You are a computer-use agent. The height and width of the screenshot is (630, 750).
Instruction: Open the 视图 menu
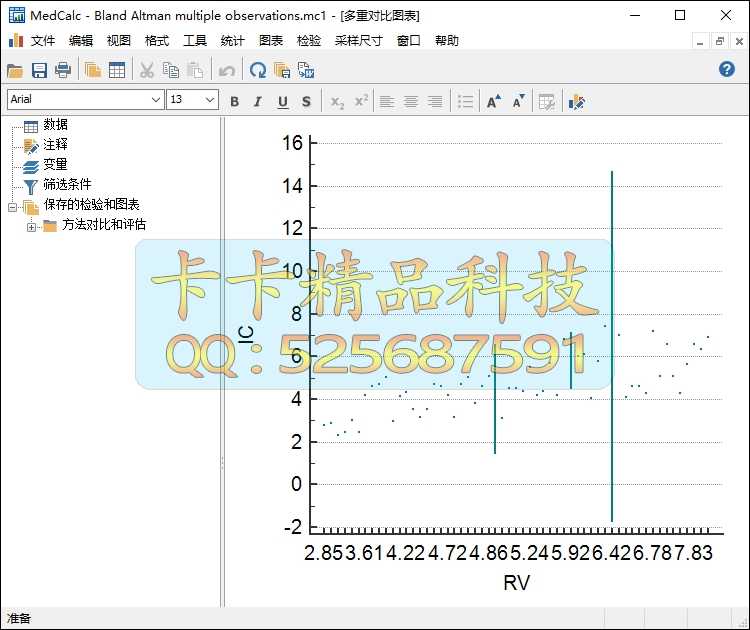[x=119, y=41]
